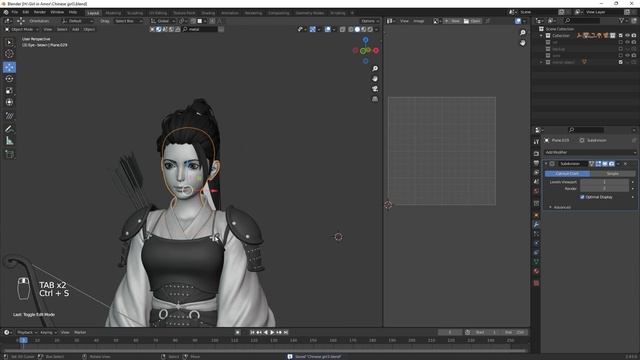Select the Add Cube tool
Viewport: 640px width, 360px height.
point(9,154)
